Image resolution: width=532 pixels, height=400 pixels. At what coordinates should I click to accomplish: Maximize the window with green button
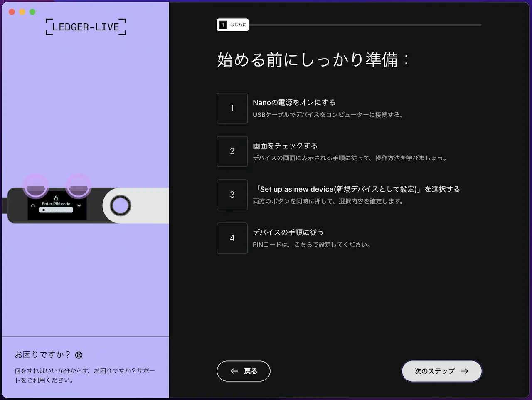[x=32, y=12]
